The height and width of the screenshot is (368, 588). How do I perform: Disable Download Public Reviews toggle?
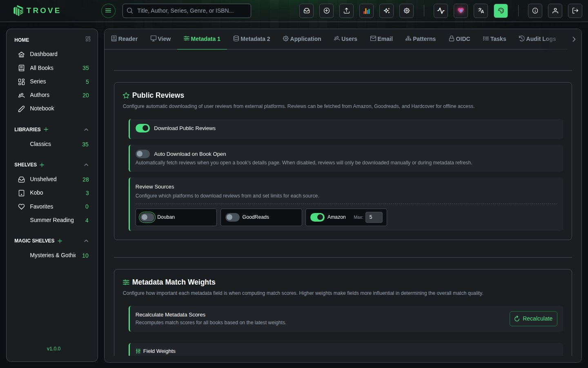pyautogui.click(x=143, y=128)
